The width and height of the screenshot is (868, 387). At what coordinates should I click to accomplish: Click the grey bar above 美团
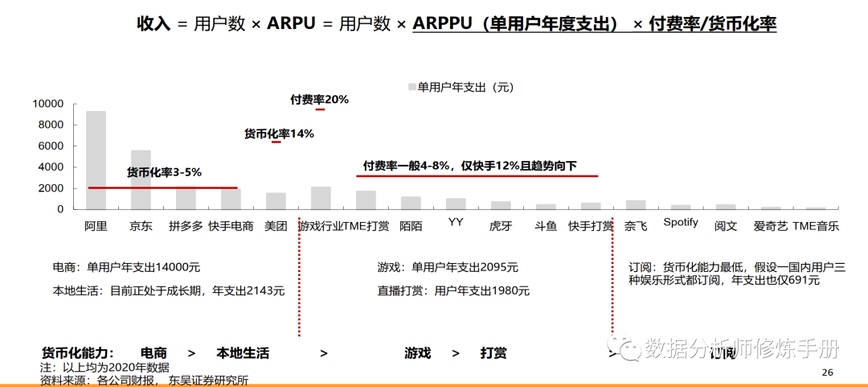tap(276, 200)
